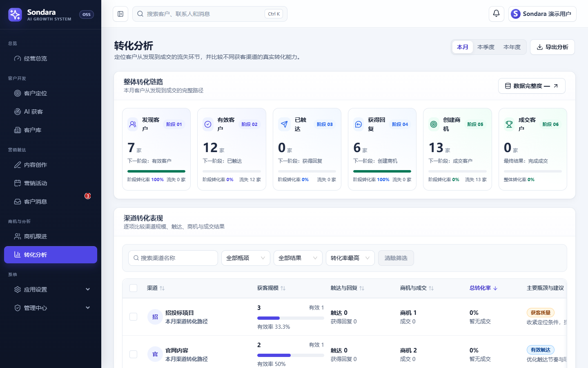This screenshot has width=588, height=368.
Task: Open the 全部结果 filter dropdown
Action: 298,258
